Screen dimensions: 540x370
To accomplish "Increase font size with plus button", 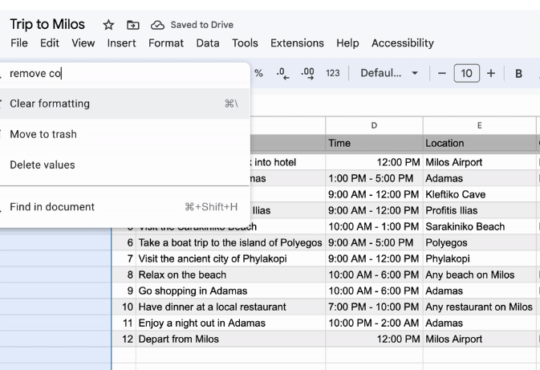I will coord(491,73).
